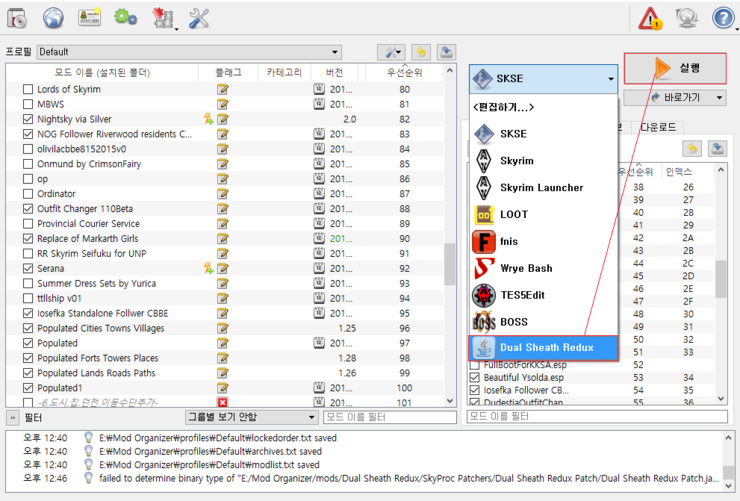Expand the 필터 filter panel arrow
Viewport: 740px width, 501px height.
[x=13, y=418]
